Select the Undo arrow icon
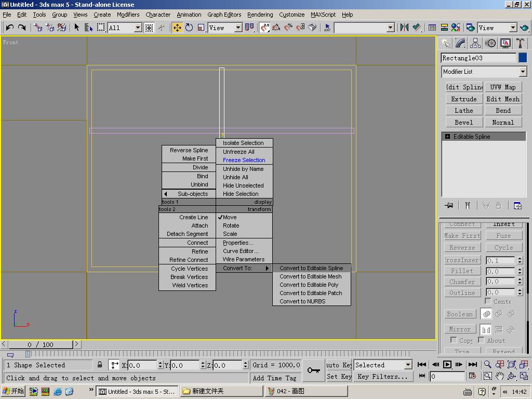This screenshot has height=399, width=532. click(x=9, y=28)
